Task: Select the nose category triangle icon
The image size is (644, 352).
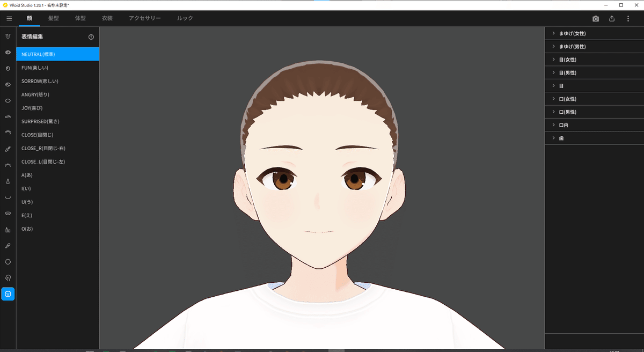Action: pyautogui.click(x=8, y=181)
